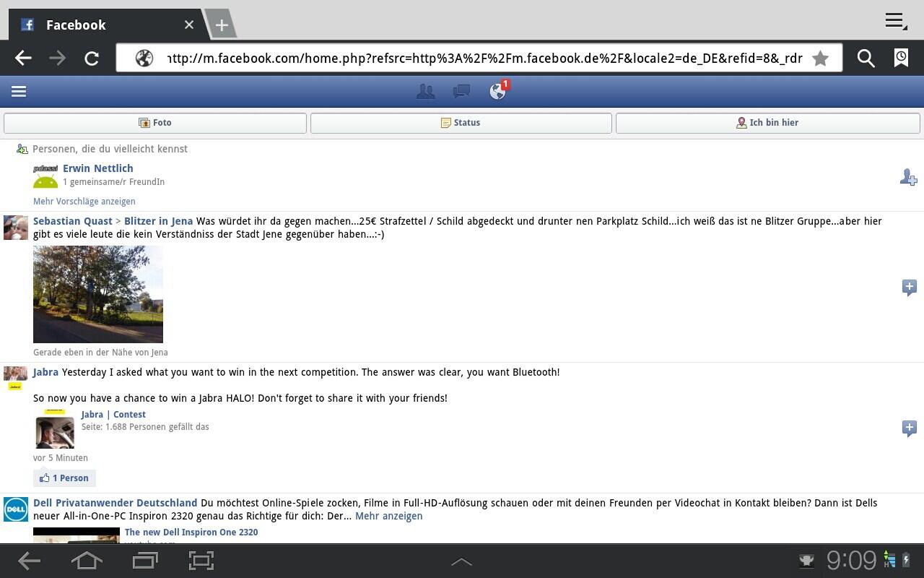Click the Ich bin hier button
The image size is (924, 578).
coord(768,123)
